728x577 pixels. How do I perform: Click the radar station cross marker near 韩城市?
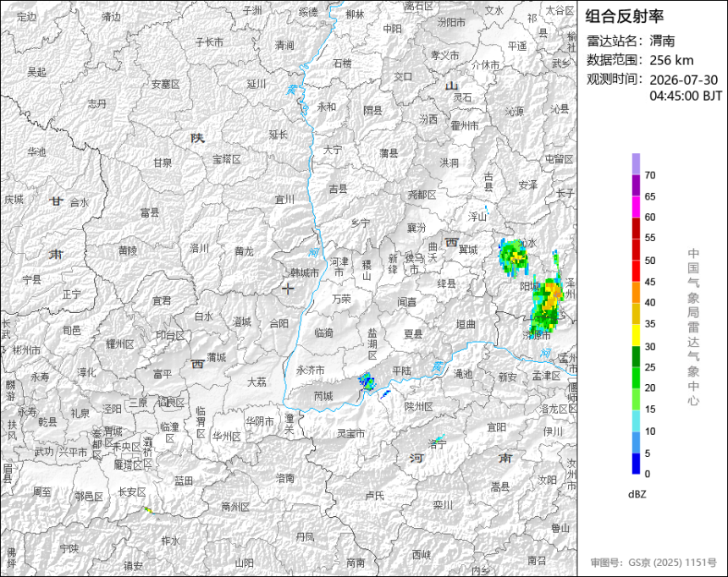pos(288,288)
